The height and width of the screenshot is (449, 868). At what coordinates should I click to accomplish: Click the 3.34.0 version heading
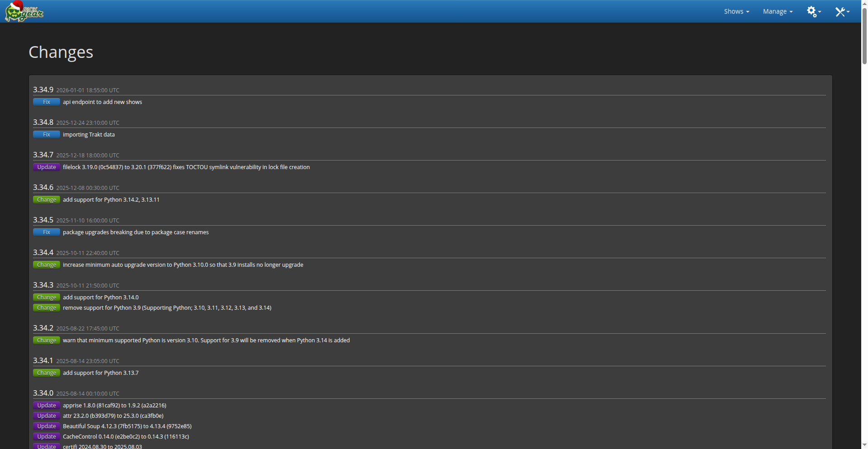[x=43, y=393]
